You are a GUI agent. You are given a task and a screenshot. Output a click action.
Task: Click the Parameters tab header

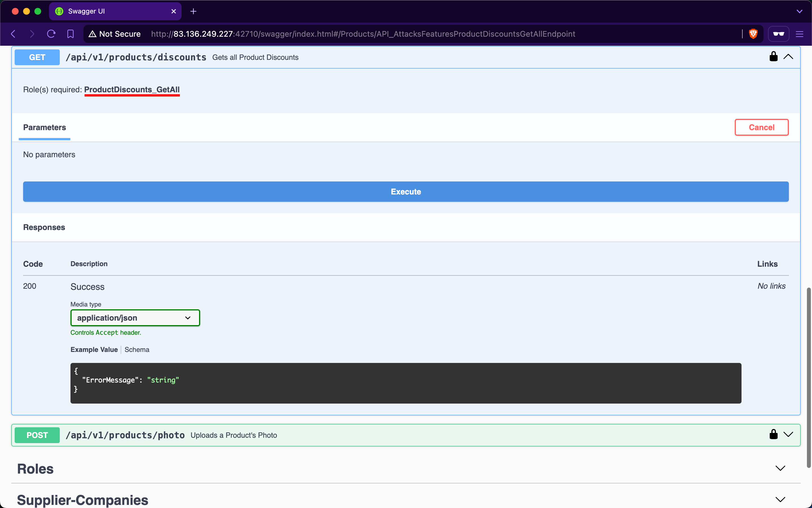44,128
